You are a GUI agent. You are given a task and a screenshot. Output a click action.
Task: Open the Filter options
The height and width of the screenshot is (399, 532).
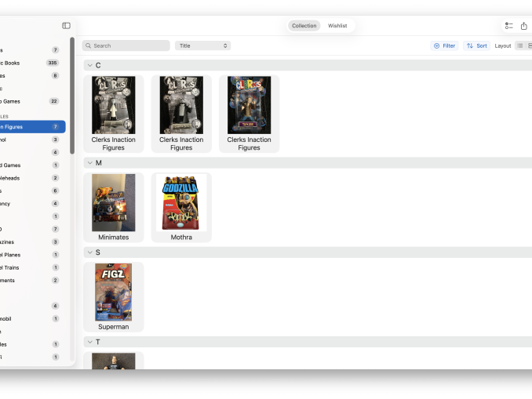(x=444, y=45)
